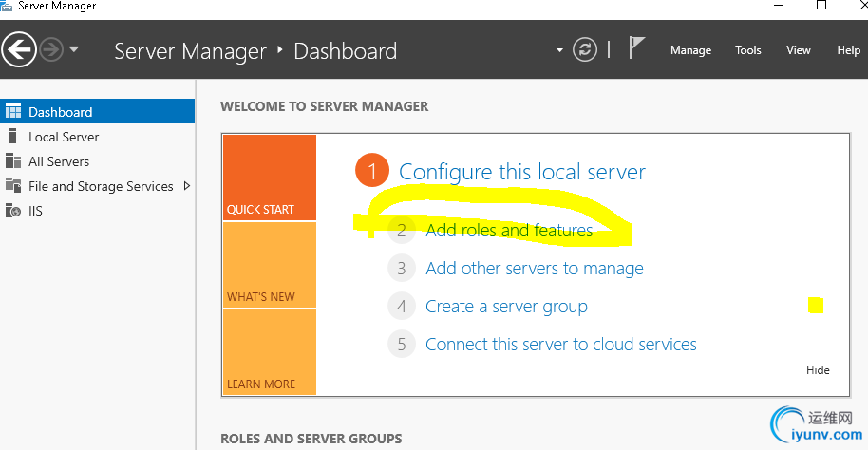Click Add roles and features link
Image resolution: width=868 pixels, height=450 pixels.
[x=509, y=231]
